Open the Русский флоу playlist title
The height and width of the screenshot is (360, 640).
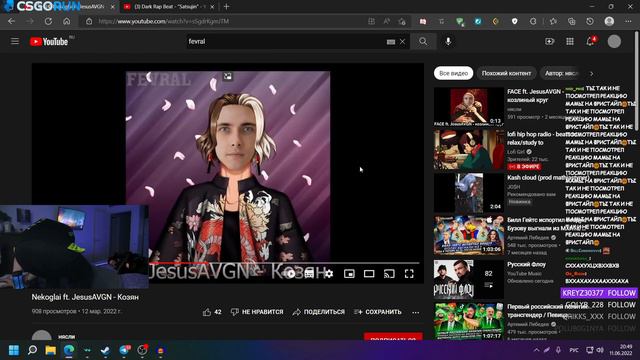pyautogui.click(x=526, y=264)
